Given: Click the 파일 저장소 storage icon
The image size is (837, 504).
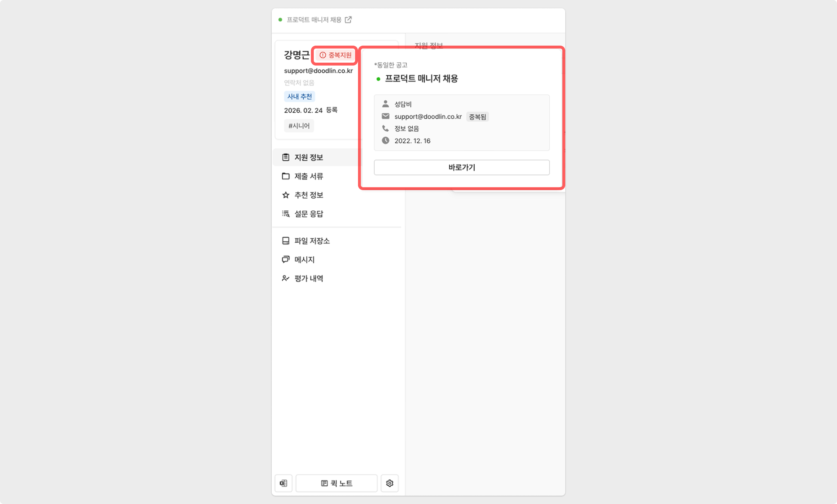Looking at the screenshot, I should coord(286,241).
